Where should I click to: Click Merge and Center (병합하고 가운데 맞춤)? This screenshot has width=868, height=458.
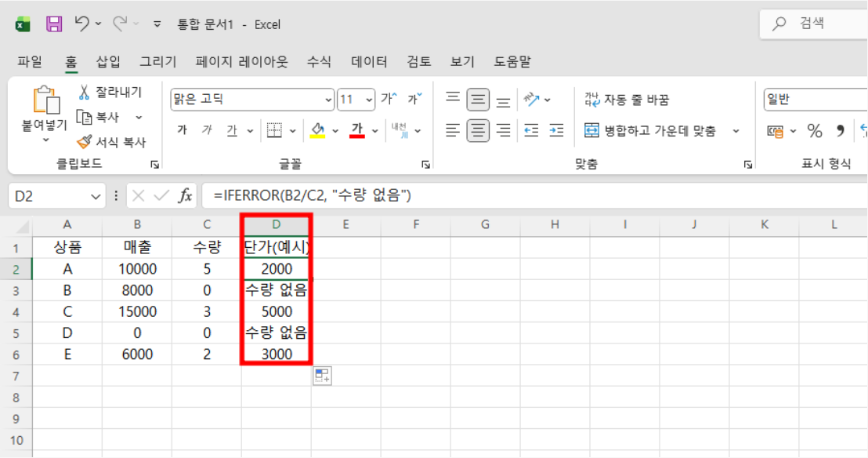coord(650,131)
